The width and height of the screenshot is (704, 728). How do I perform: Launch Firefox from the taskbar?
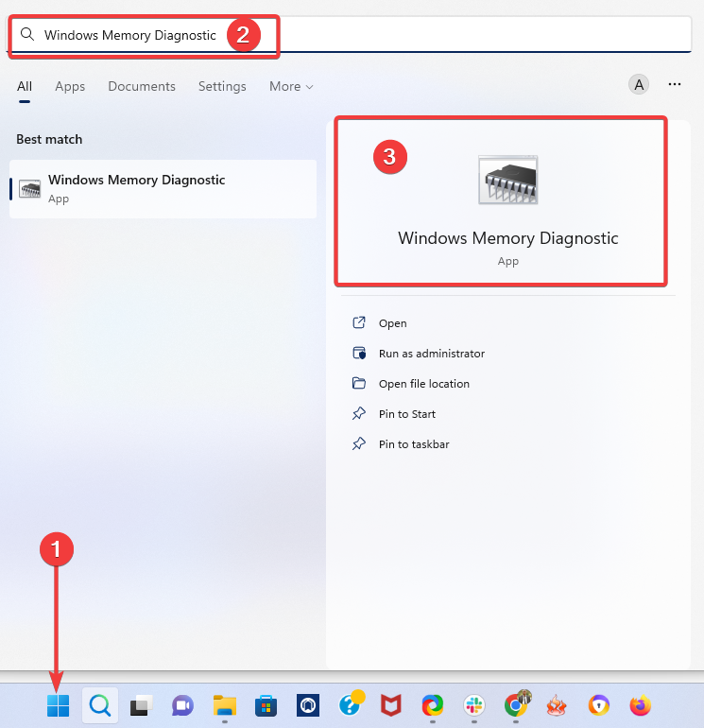[x=641, y=705]
